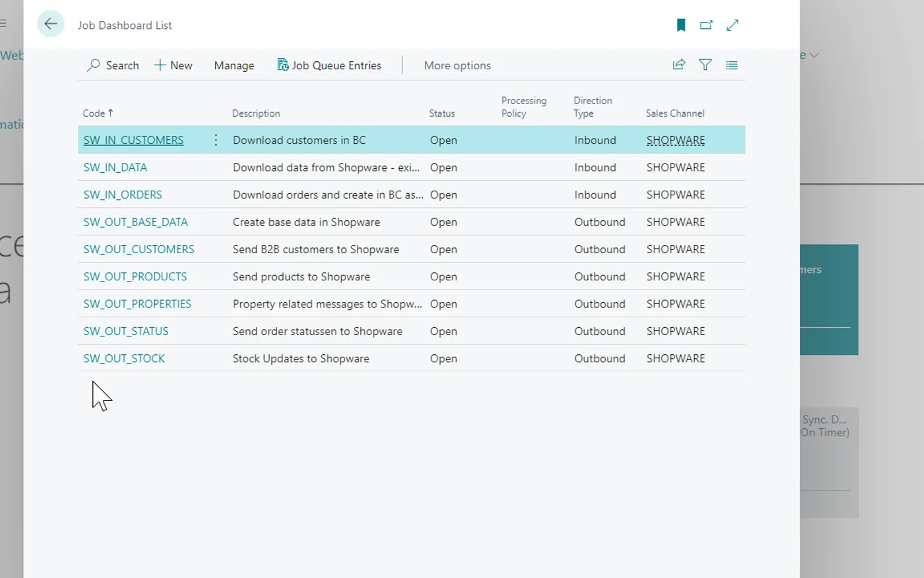This screenshot has height=578, width=924.
Task: Open the SW_OUT_CUSTOMERS job link
Action: point(139,249)
